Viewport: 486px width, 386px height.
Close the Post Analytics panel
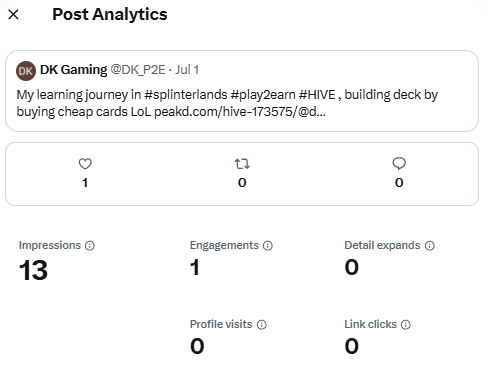click(13, 15)
